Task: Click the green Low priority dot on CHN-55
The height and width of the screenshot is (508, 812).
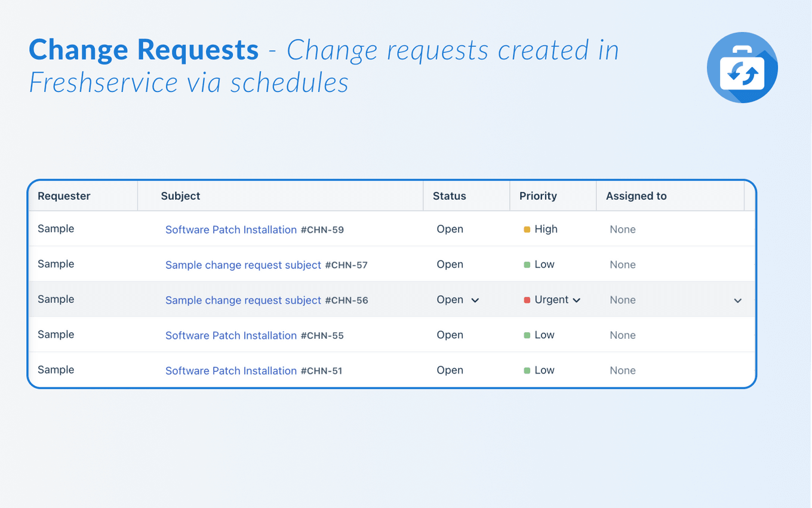Action: click(527, 335)
